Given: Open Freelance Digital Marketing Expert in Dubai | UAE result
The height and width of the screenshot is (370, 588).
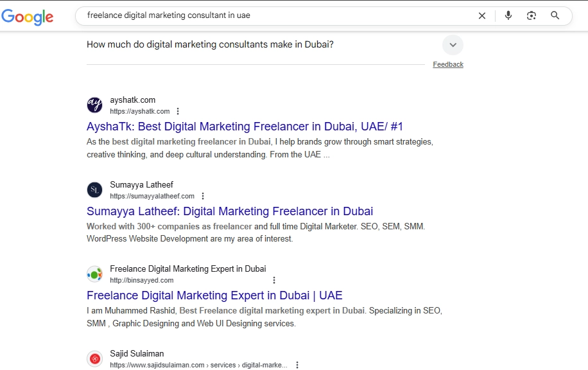Looking at the screenshot, I should click(214, 295).
